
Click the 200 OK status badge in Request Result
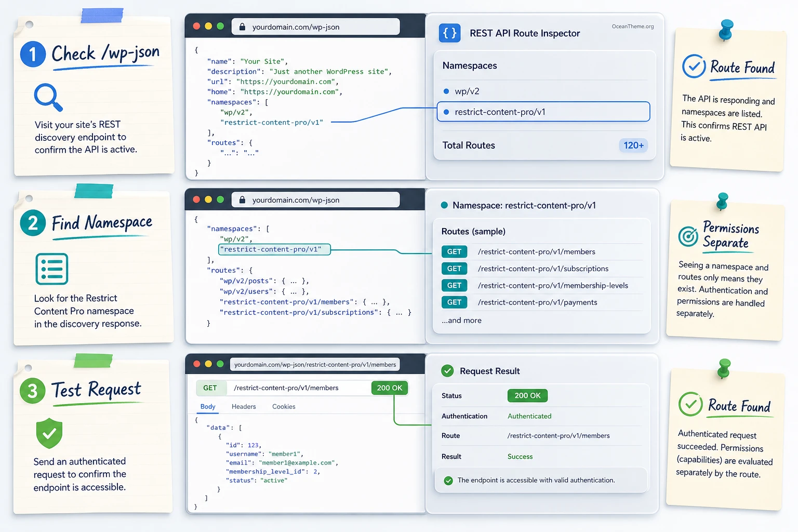tap(527, 396)
